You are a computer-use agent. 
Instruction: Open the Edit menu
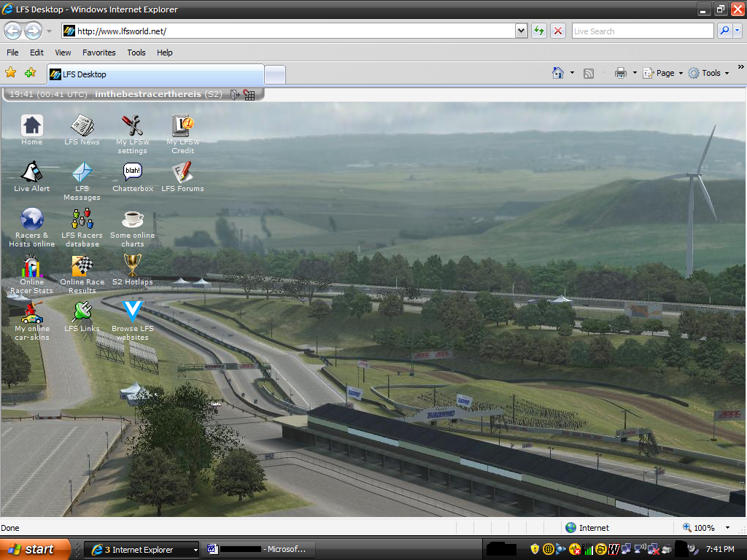click(36, 52)
